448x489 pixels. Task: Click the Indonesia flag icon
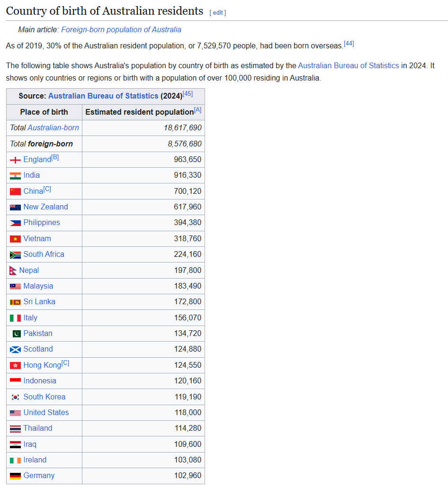(x=15, y=381)
